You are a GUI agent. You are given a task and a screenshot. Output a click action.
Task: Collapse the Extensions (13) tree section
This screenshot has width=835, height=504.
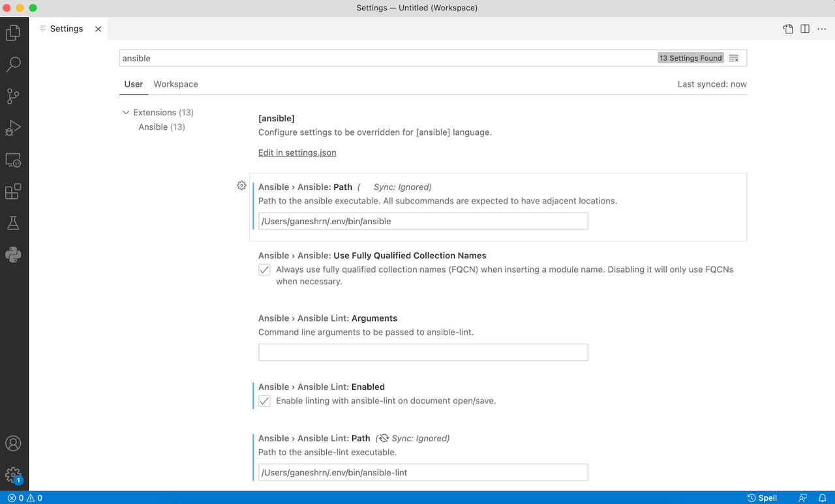tap(127, 112)
